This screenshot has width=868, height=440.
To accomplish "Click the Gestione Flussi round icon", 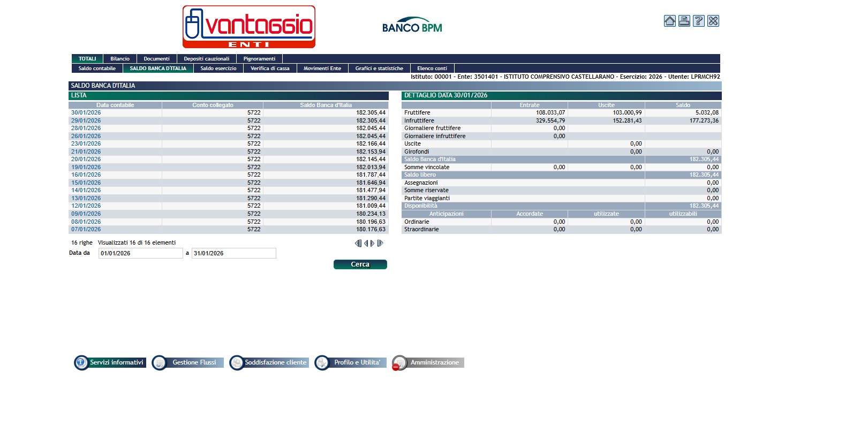I will (159, 362).
